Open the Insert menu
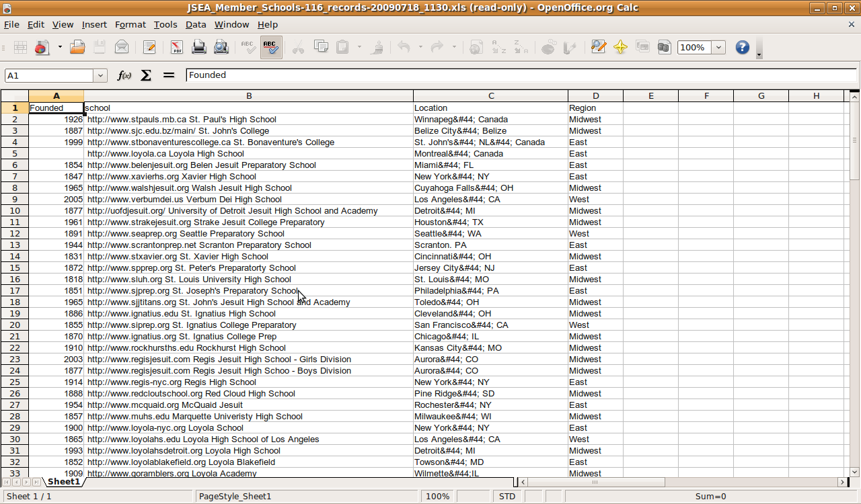Image resolution: width=861 pixels, height=504 pixels. click(x=94, y=24)
